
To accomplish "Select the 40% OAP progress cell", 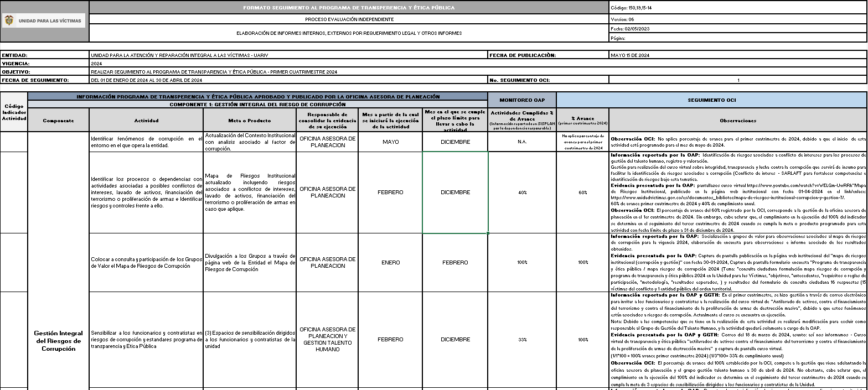I will coord(522,193).
